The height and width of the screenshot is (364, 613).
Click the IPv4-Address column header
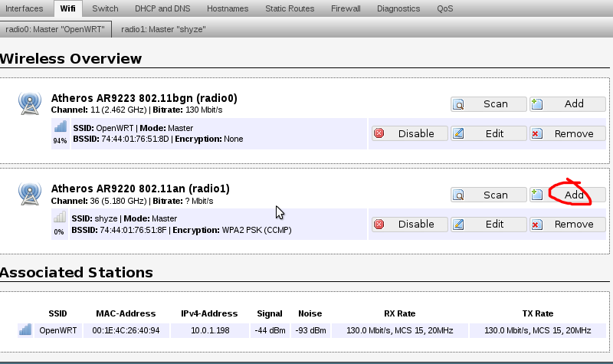coord(209,313)
